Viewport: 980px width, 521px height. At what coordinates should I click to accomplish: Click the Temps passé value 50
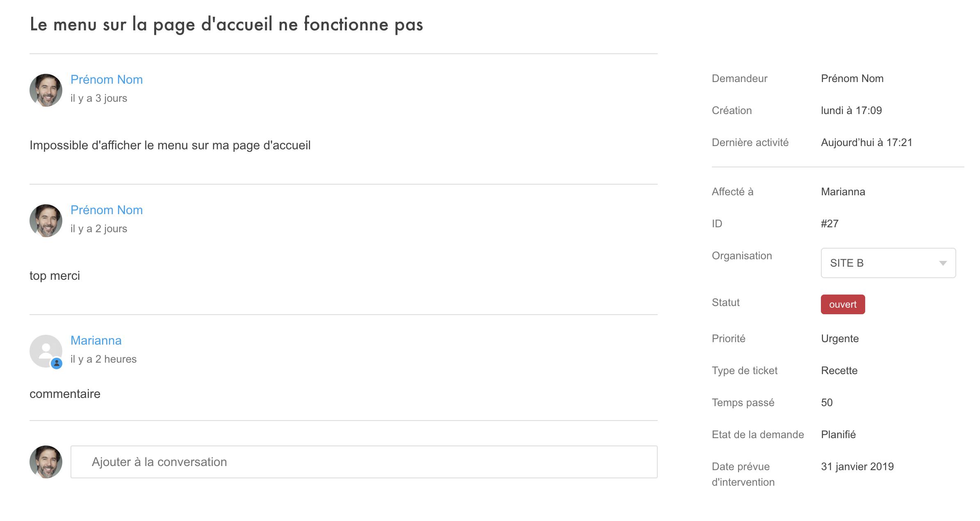point(827,402)
